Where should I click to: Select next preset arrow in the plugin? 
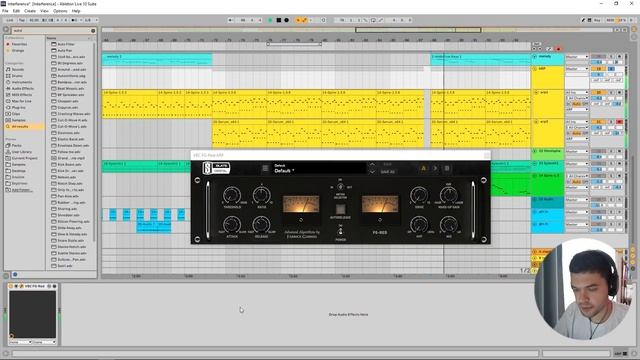(x=372, y=172)
